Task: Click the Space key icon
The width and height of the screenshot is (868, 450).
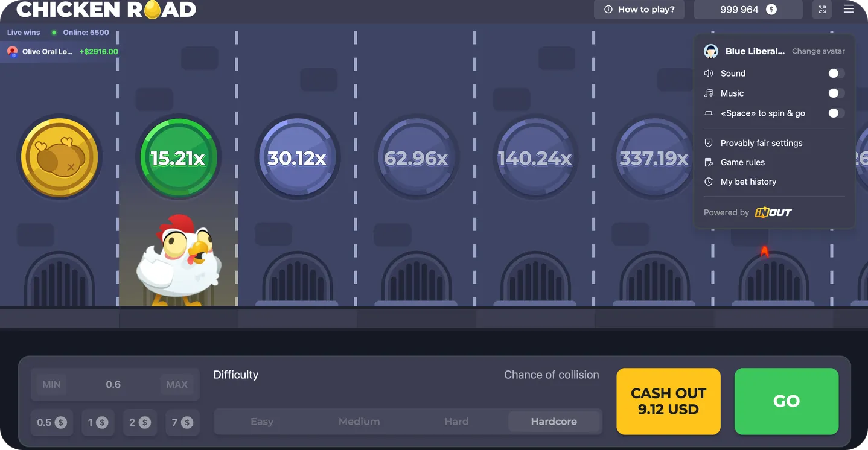Action: click(709, 113)
